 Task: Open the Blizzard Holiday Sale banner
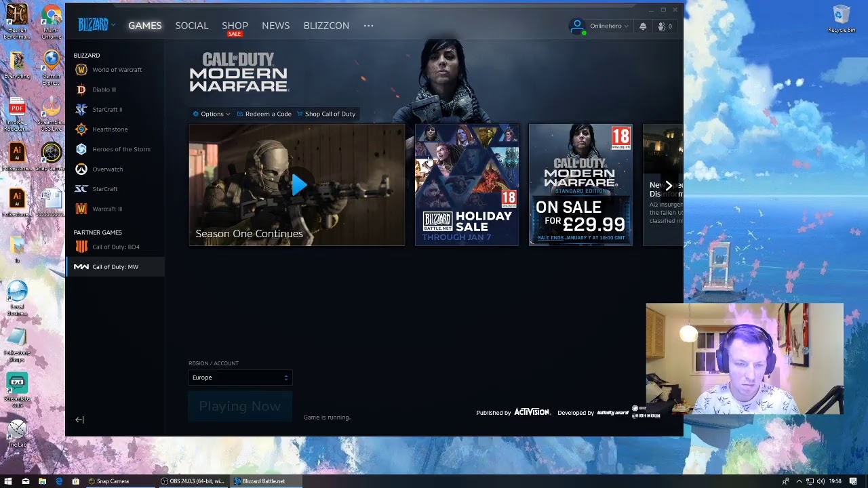pos(467,184)
